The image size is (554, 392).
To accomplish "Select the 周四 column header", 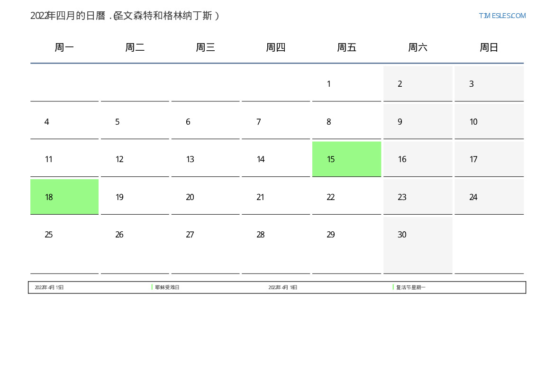I will 276,47.
